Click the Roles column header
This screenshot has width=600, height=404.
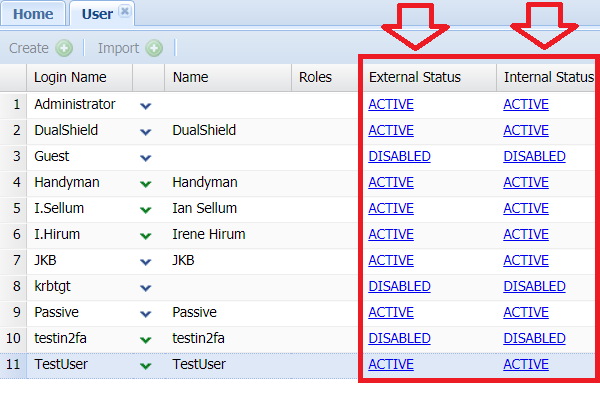316,77
